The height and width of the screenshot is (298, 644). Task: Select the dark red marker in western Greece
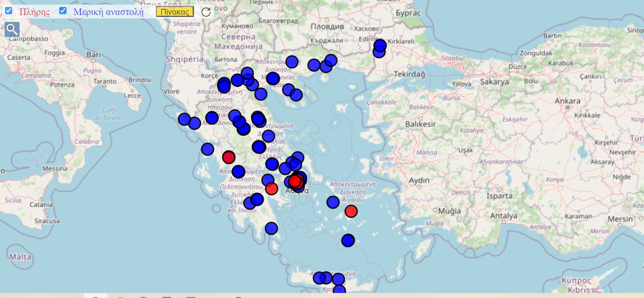(x=229, y=157)
